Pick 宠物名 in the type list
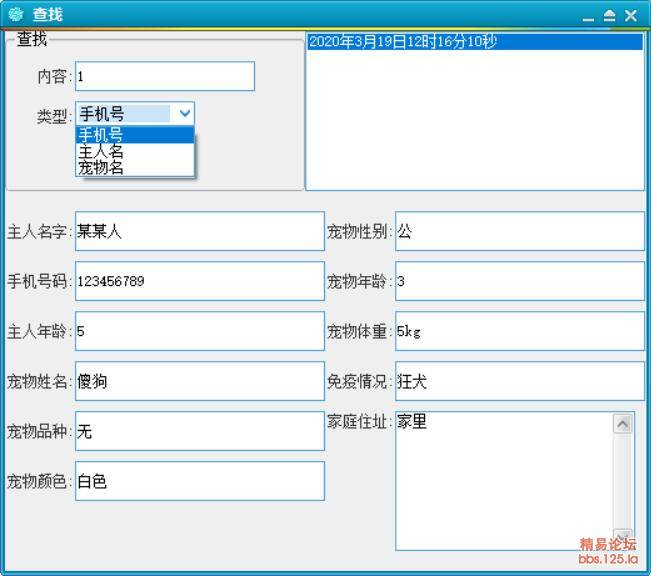Screen dimensions: 651x576 coord(134,168)
